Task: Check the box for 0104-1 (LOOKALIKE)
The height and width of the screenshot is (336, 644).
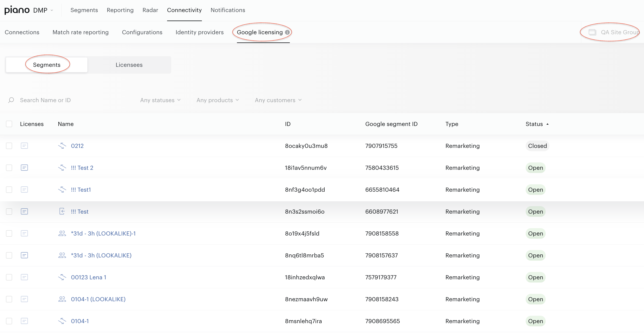Action: 9,299
